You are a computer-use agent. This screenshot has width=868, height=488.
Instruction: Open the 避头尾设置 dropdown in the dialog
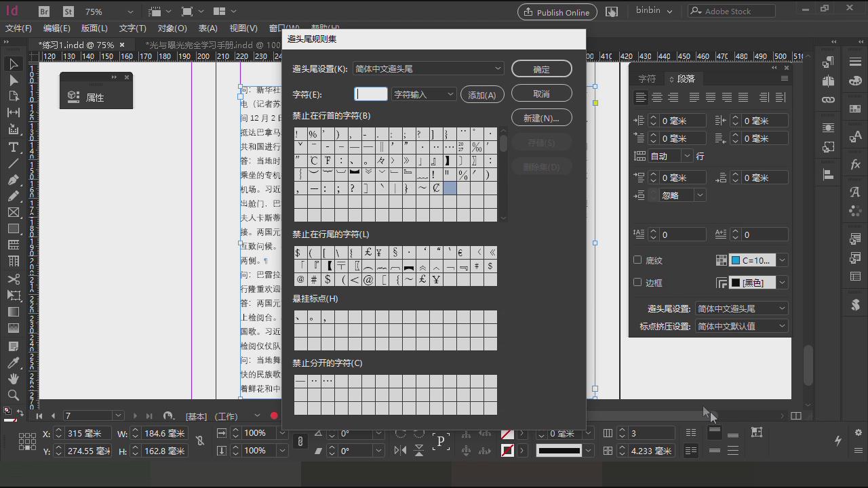[x=429, y=68]
